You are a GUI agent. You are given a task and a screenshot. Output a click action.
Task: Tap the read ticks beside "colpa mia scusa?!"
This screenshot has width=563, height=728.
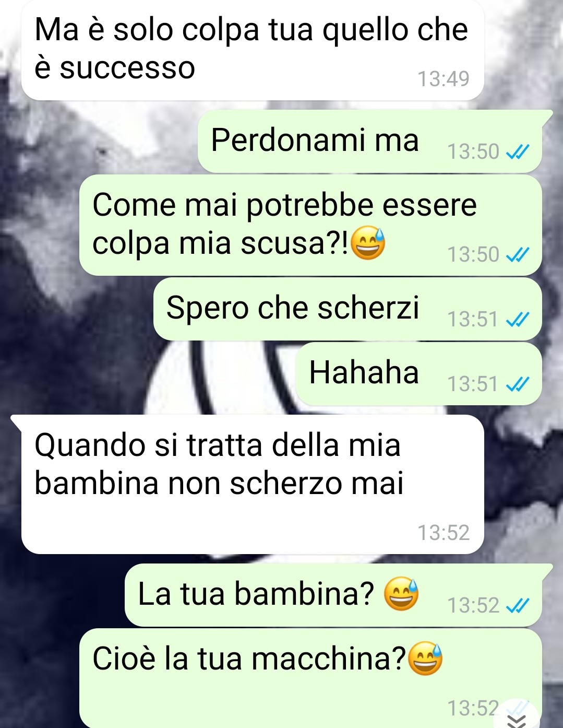click(x=518, y=255)
